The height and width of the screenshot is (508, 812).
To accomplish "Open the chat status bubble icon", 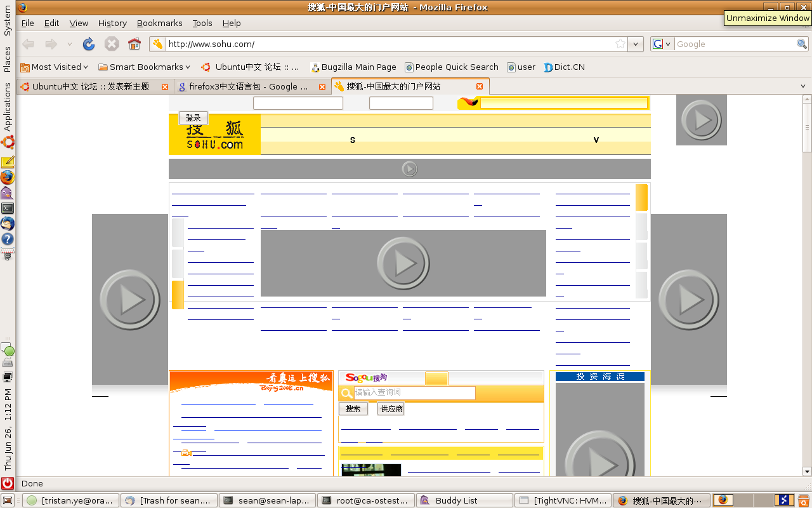I will 8,349.
